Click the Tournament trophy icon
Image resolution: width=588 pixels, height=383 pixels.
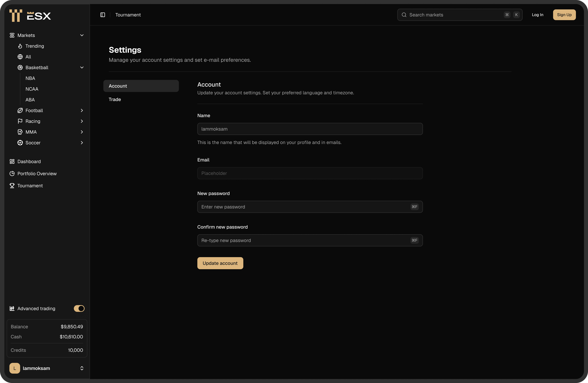[12, 186]
